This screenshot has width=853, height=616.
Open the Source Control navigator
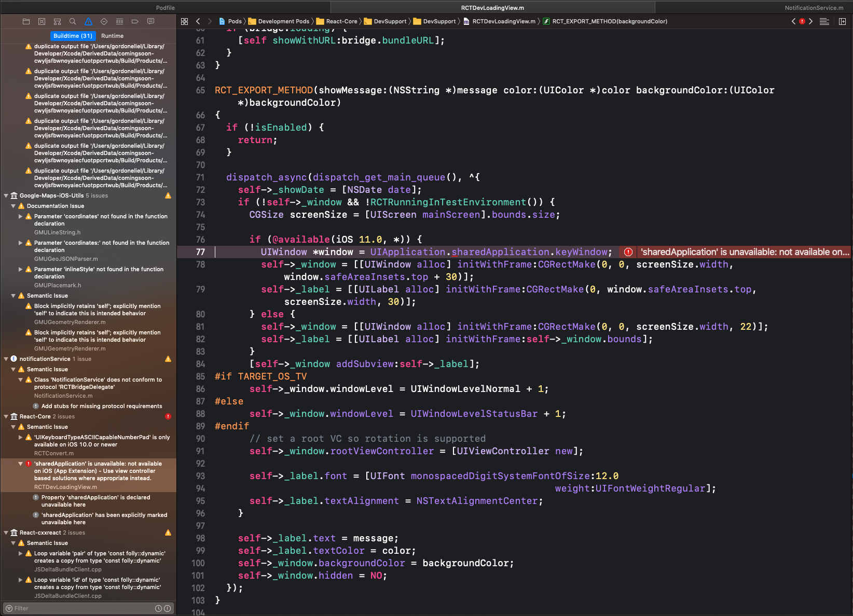[x=42, y=21]
